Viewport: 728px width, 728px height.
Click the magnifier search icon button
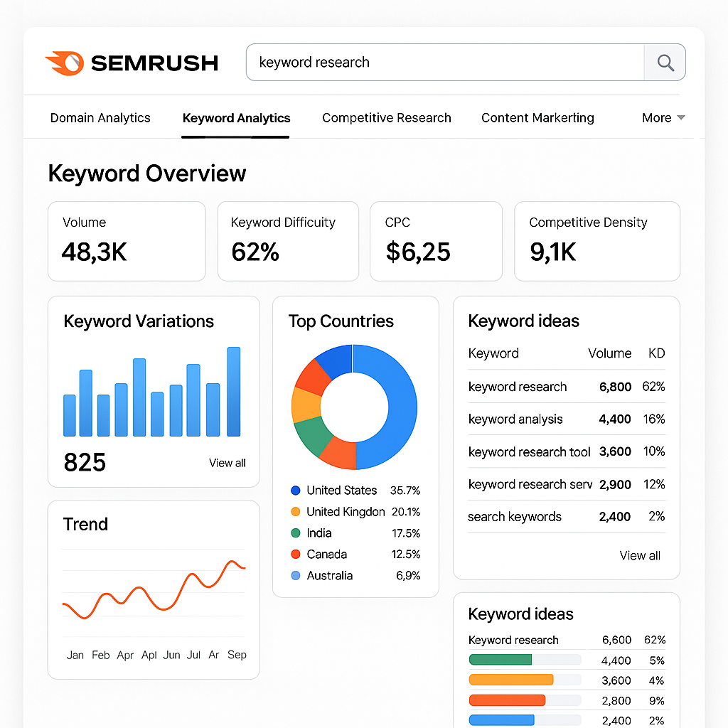(x=665, y=63)
